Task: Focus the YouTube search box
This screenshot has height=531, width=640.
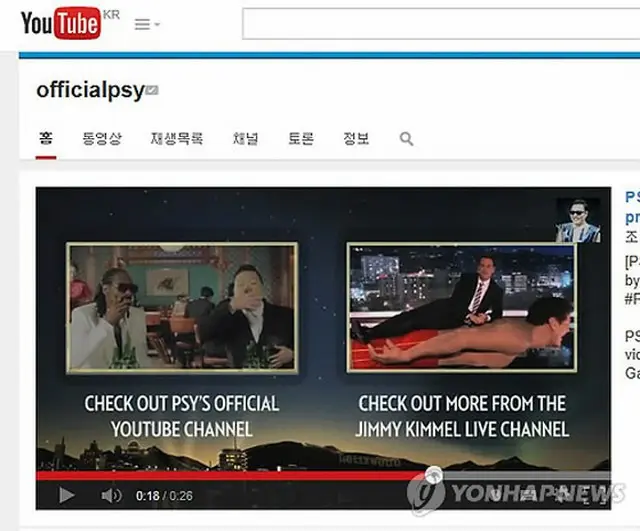Action: pyautogui.click(x=441, y=24)
